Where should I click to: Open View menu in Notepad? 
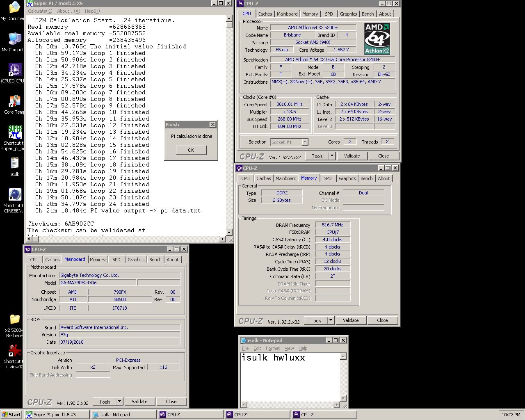[x=290, y=348]
